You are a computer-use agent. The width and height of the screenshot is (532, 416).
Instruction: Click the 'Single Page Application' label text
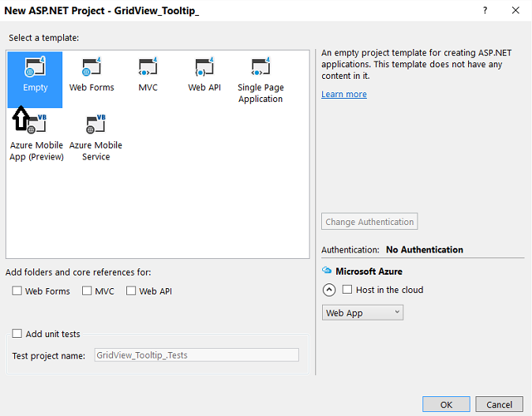pyautogui.click(x=260, y=93)
